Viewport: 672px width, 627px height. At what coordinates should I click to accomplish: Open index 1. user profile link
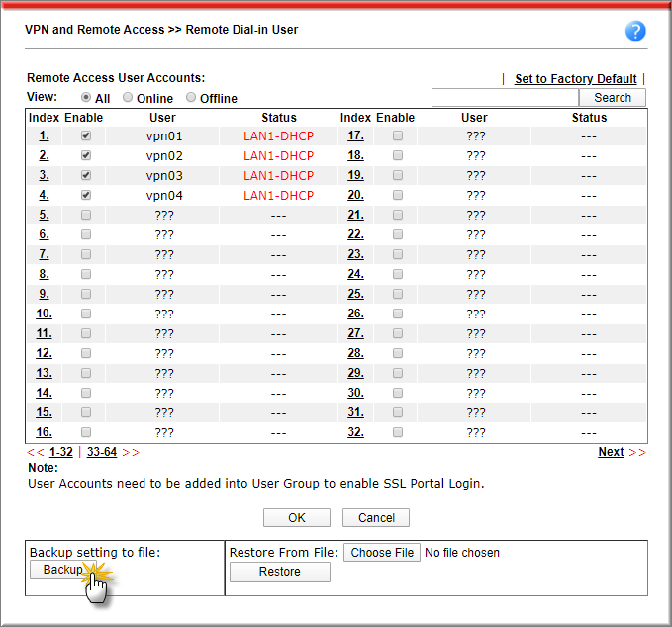(45, 135)
